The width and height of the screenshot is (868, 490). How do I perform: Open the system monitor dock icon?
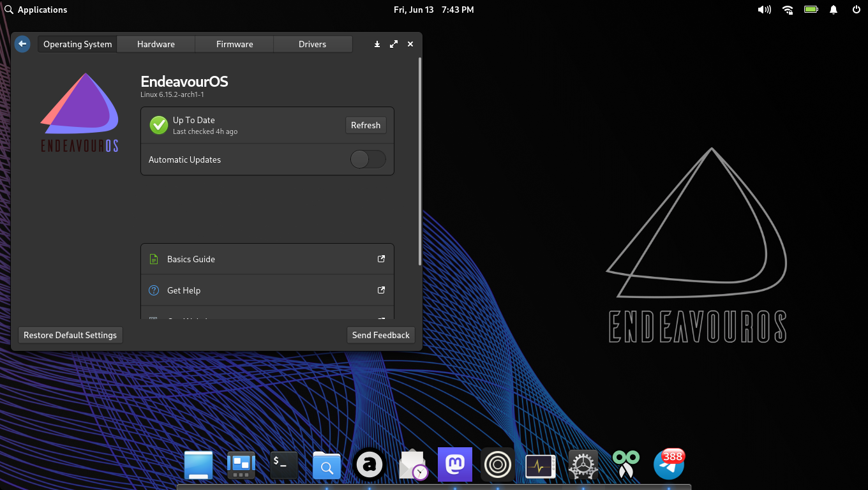click(x=541, y=466)
